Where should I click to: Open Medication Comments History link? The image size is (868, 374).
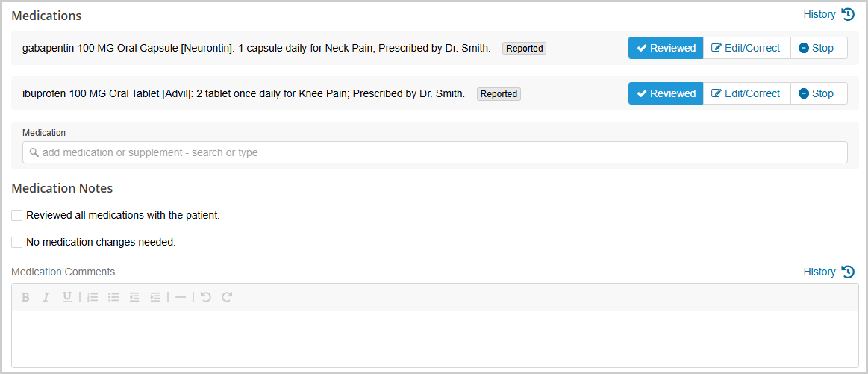click(828, 272)
